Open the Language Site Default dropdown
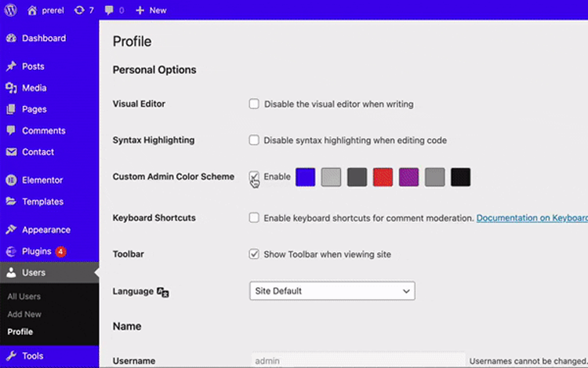The width and height of the screenshot is (588, 368). pyautogui.click(x=332, y=291)
